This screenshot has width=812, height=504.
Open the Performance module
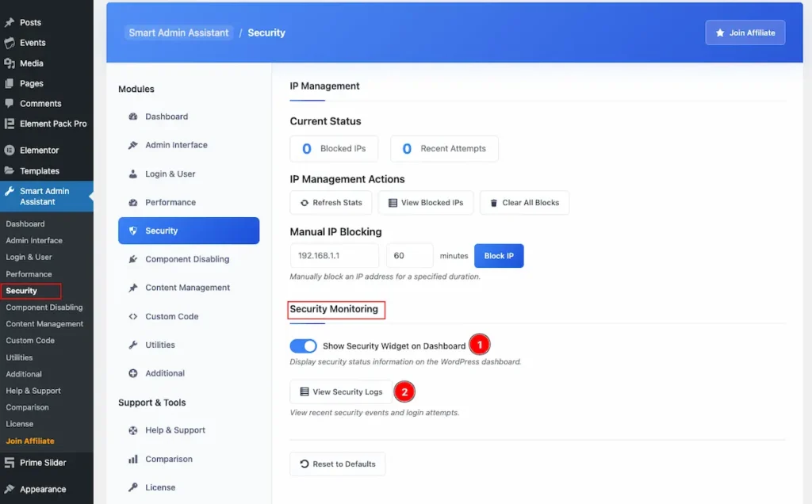(x=189, y=202)
